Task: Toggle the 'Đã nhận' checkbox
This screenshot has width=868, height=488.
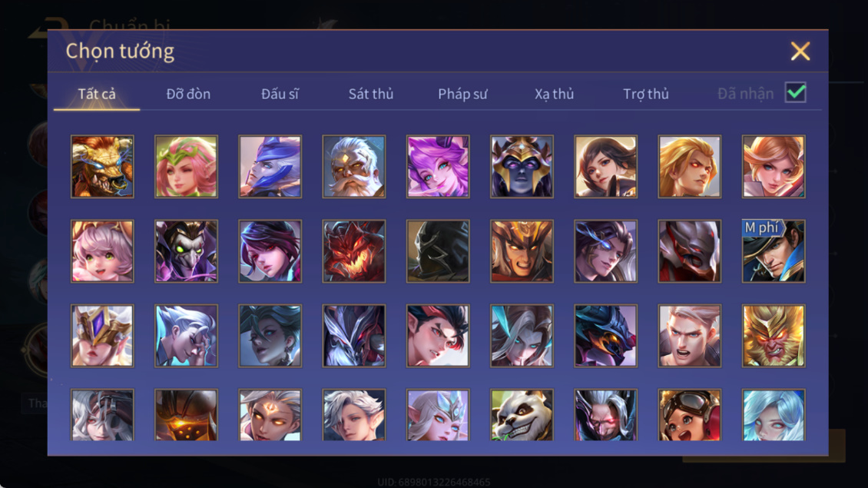Action: pos(796,92)
